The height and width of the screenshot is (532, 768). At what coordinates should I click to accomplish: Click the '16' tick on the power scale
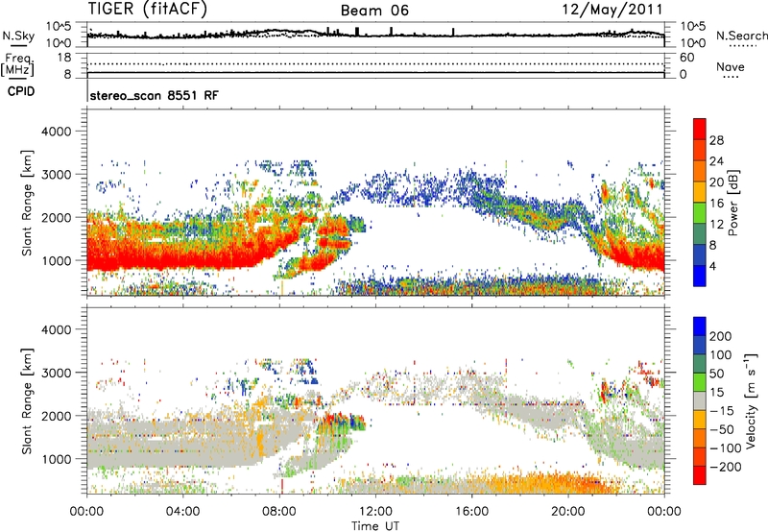(716, 204)
